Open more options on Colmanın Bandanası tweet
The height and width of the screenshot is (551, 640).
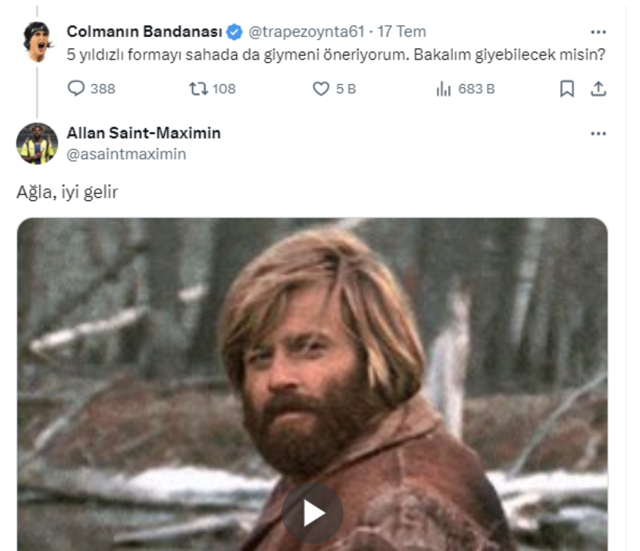click(598, 32)
